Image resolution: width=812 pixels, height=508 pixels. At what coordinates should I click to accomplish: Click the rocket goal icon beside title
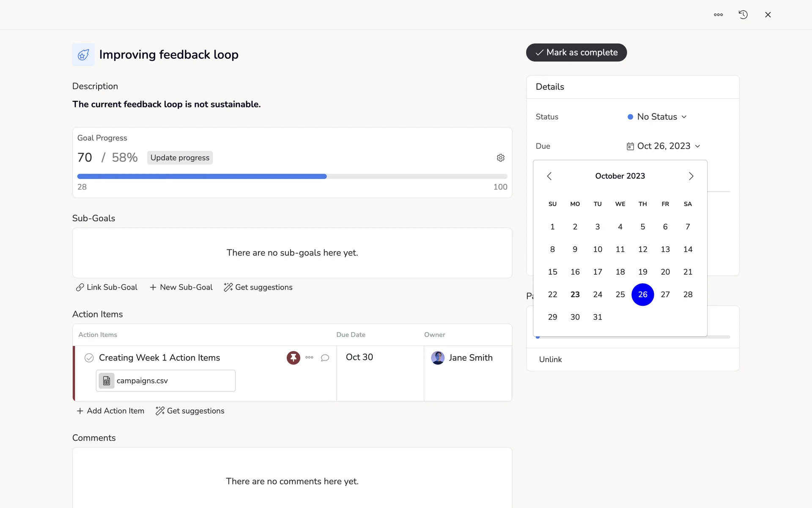(x=83, y=55)
